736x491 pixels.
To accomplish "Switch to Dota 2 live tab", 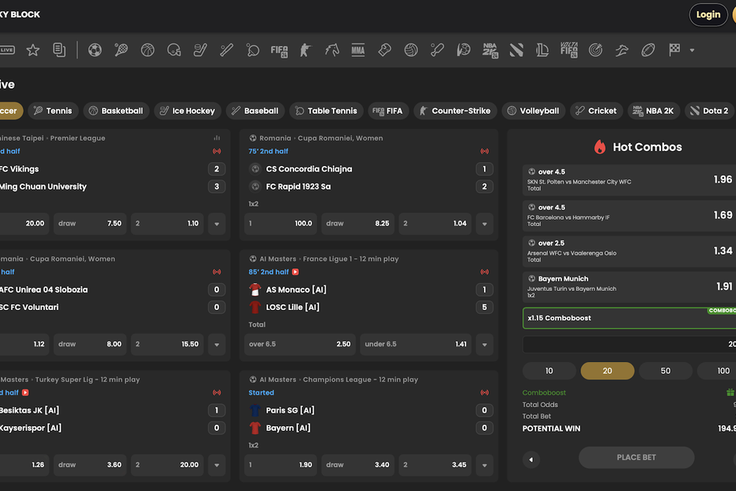I will (x=709, y=111).
